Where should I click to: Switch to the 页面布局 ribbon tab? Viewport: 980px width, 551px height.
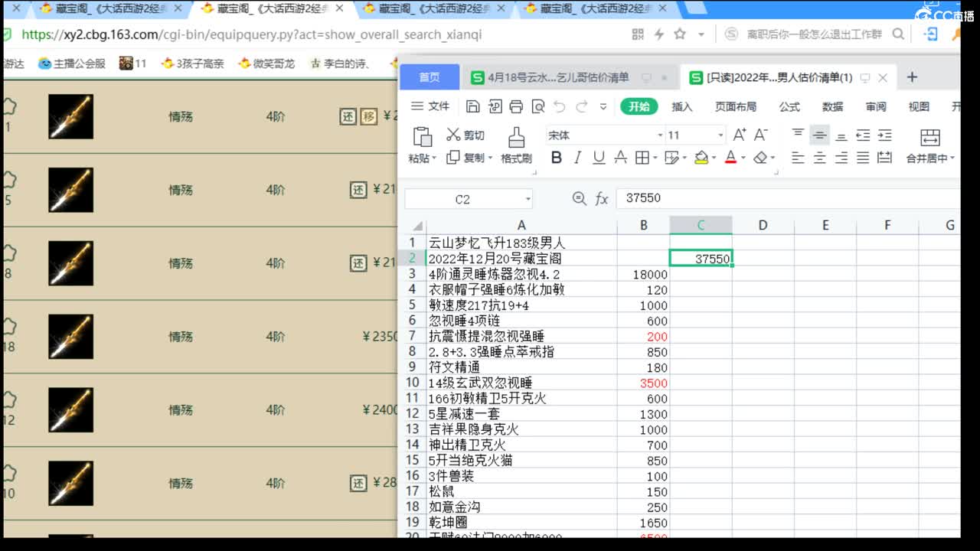click(x=735, y=106)
